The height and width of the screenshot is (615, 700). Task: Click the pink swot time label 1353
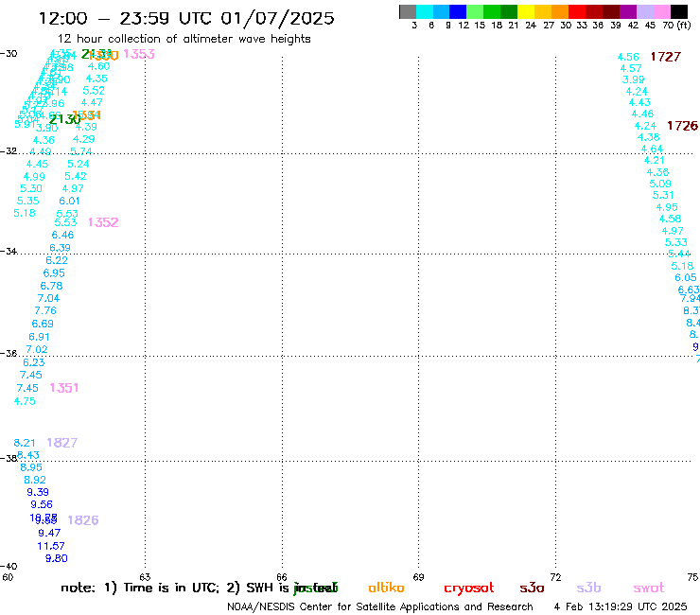click(139, 54)
